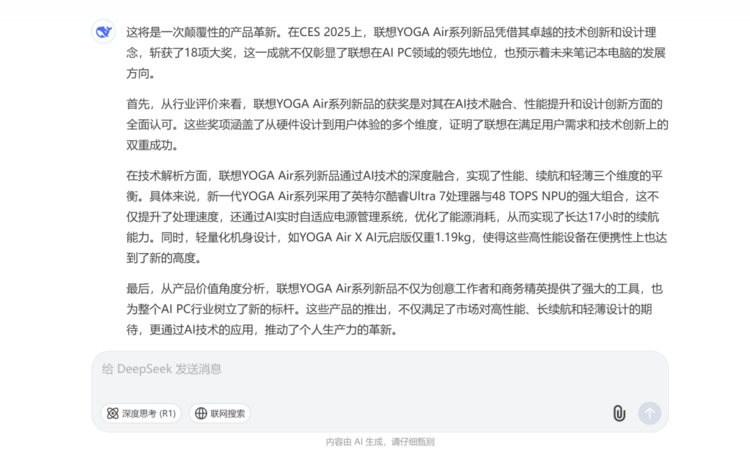Click the DeepSeek whale avatar icon

[103, 32]
